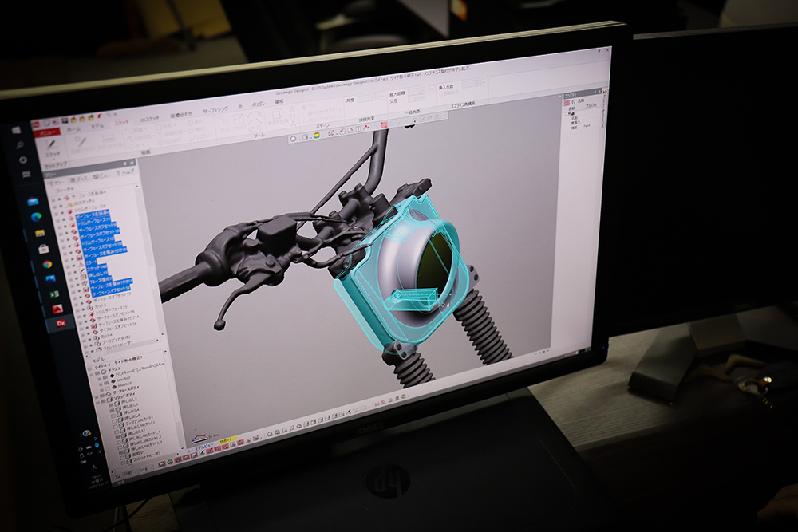Screen dimensions: 798x532
Task: Open the 領域 ribbon tab
Action: tap(279, 102)
